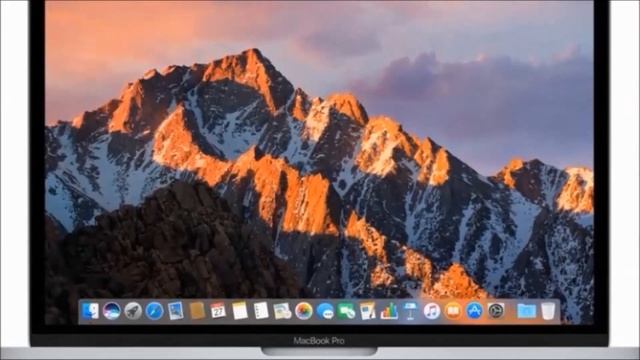Open Safari compass icon in dock
Image resolution: width=640 pixels, height=360 pixels.
click(x=154, y=311)
